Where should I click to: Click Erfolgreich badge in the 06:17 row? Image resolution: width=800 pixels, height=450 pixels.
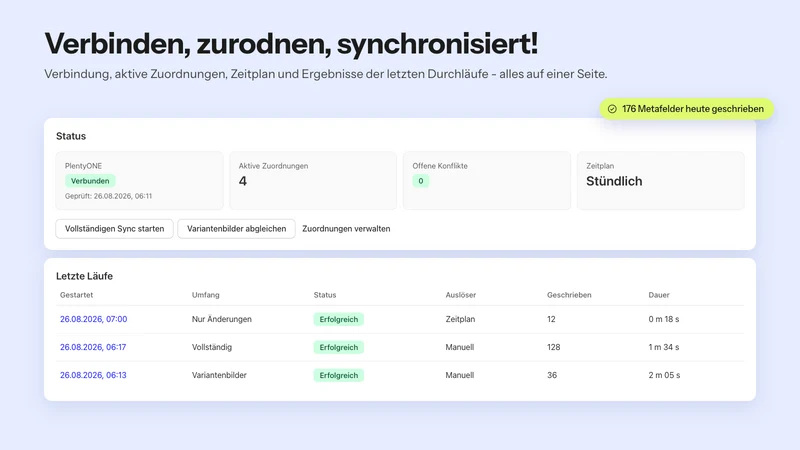tap(338, 347)
